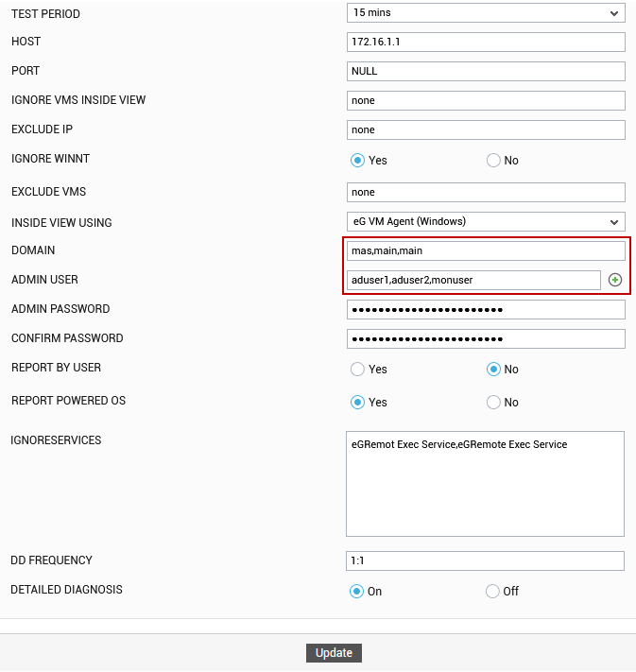636x672 pixels.
Task: Choose No for REPORT BY USER
Action: 493,369
